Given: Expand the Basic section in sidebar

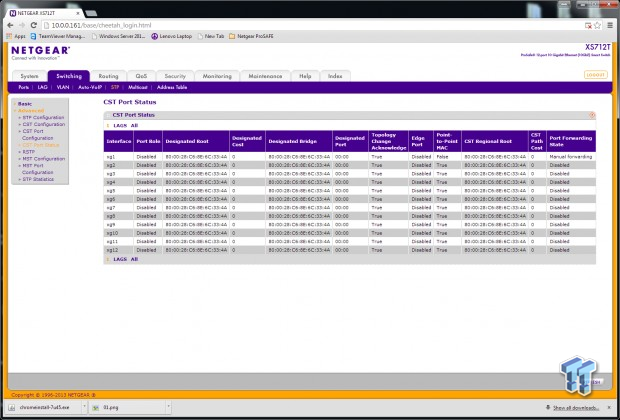Looking at the screenshot, I should [25, 104].
